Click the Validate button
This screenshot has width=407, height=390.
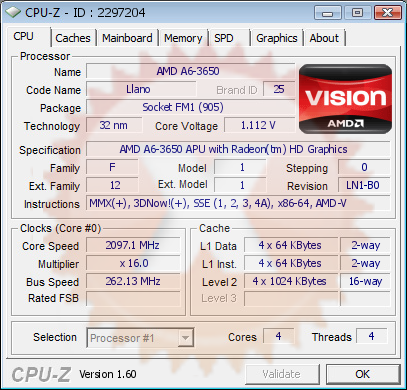pos(282,374)
